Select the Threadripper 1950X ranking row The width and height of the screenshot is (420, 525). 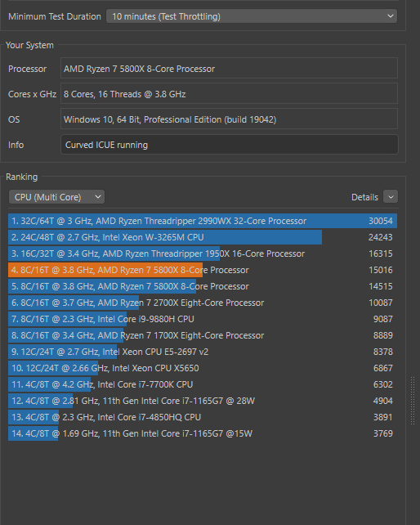coord(203,254)
